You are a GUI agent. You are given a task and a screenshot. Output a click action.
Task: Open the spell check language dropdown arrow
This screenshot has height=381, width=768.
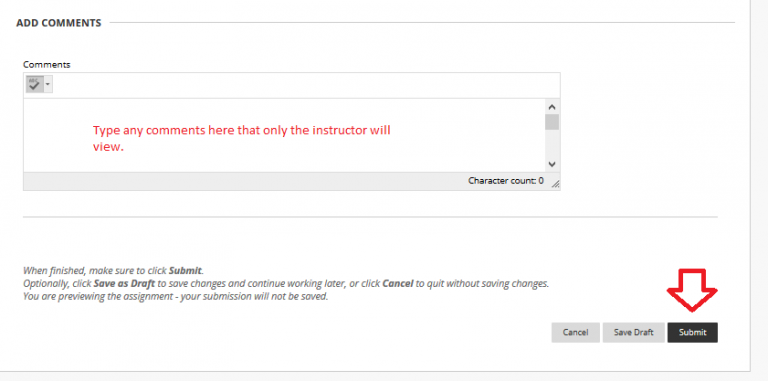[48, 85]
